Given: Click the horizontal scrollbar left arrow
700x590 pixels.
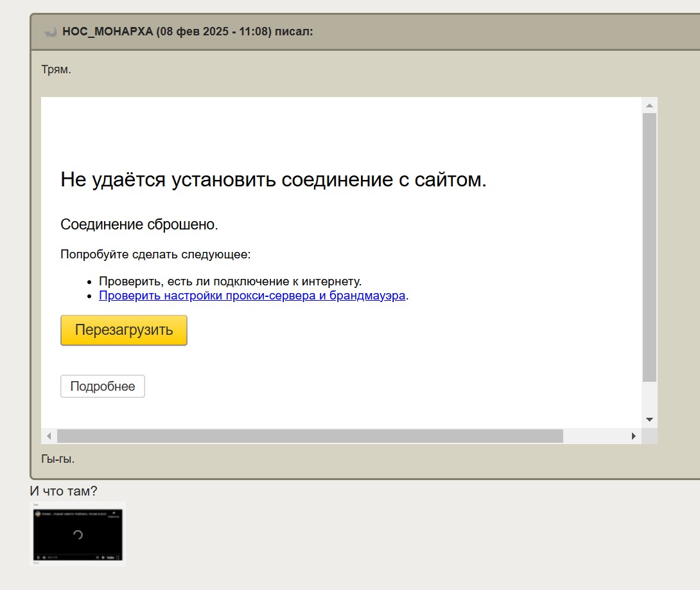Looking at the screenshot, I should (49, 436).
